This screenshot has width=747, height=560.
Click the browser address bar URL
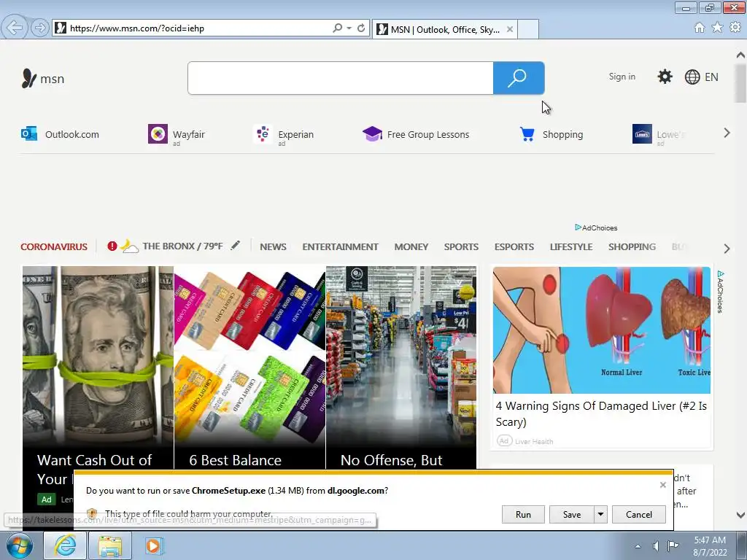click(x=137, y=28)
